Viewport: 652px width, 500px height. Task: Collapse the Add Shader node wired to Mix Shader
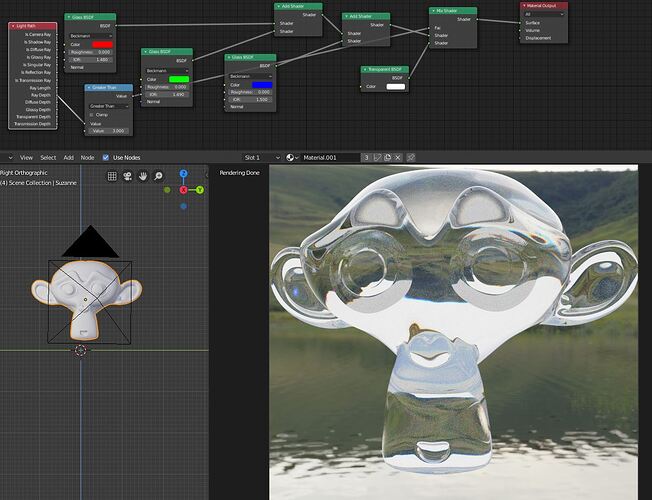pos(346,17)
